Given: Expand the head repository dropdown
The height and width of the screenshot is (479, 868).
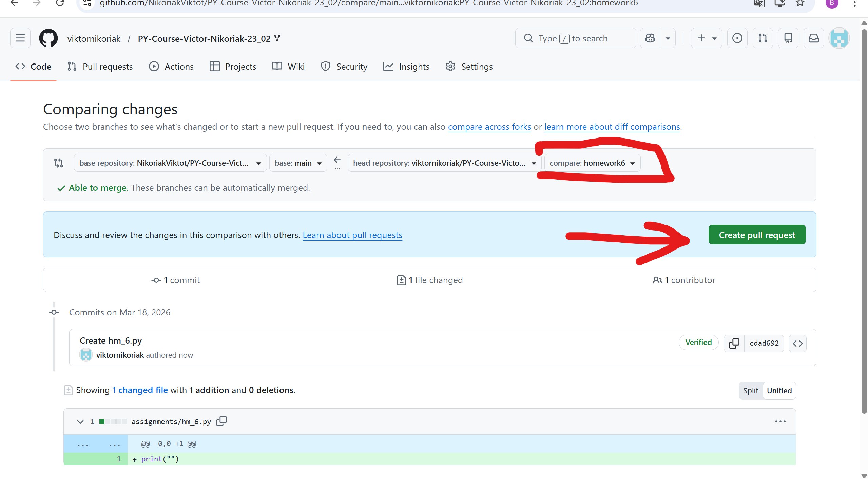Looking at the screenshot, I should (444, 163).
